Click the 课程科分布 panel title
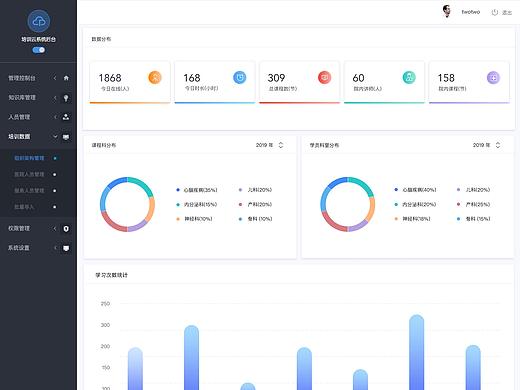The width and height of the screenshot is (520, 390). (104, 145)
